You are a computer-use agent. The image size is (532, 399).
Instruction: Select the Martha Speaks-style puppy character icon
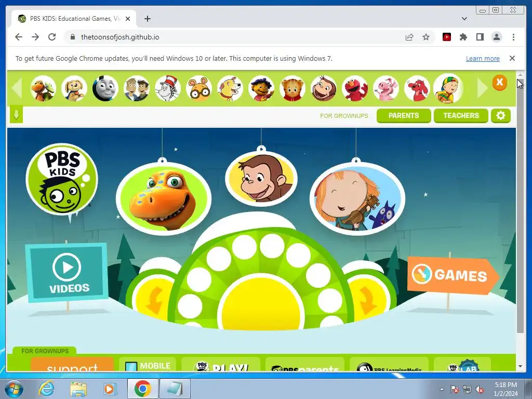point(74,88)
